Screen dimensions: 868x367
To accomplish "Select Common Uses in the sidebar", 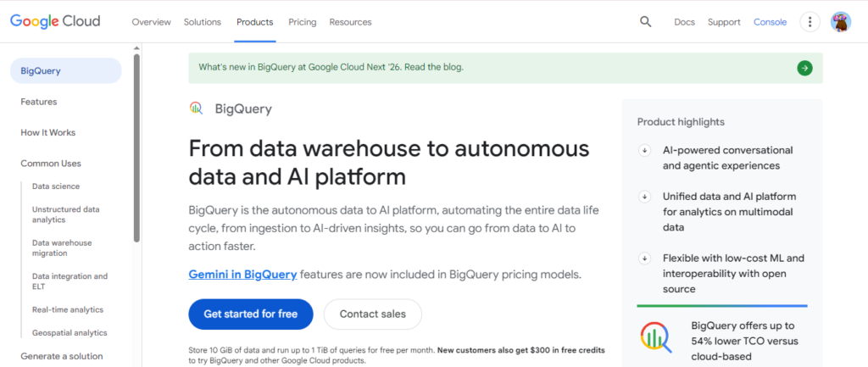I will click(x=51, y=164).
